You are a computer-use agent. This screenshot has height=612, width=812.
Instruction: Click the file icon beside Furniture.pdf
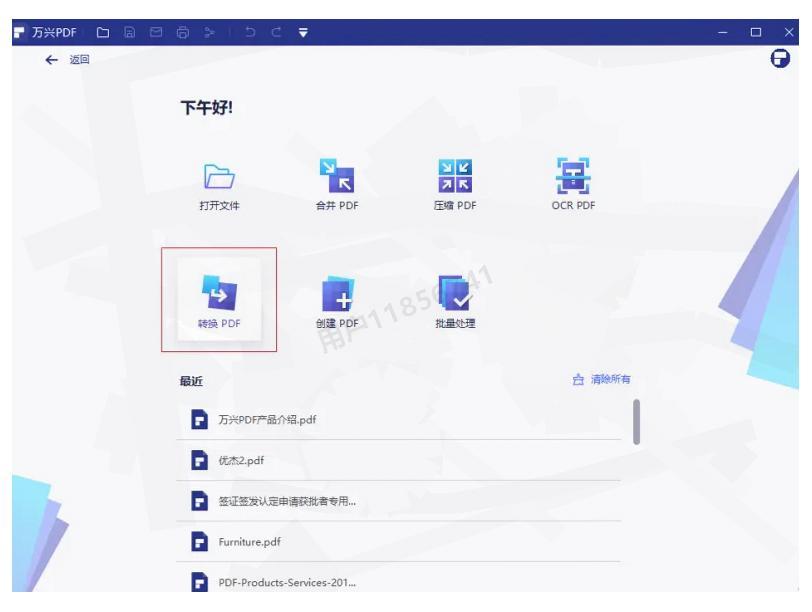tap(199, 542)
